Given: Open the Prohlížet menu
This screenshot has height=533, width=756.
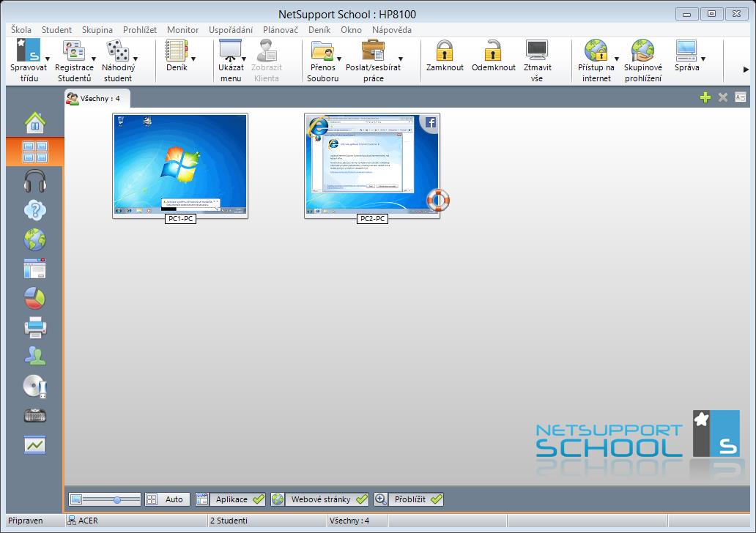Looking at the screenshot, I should point(140,30).
